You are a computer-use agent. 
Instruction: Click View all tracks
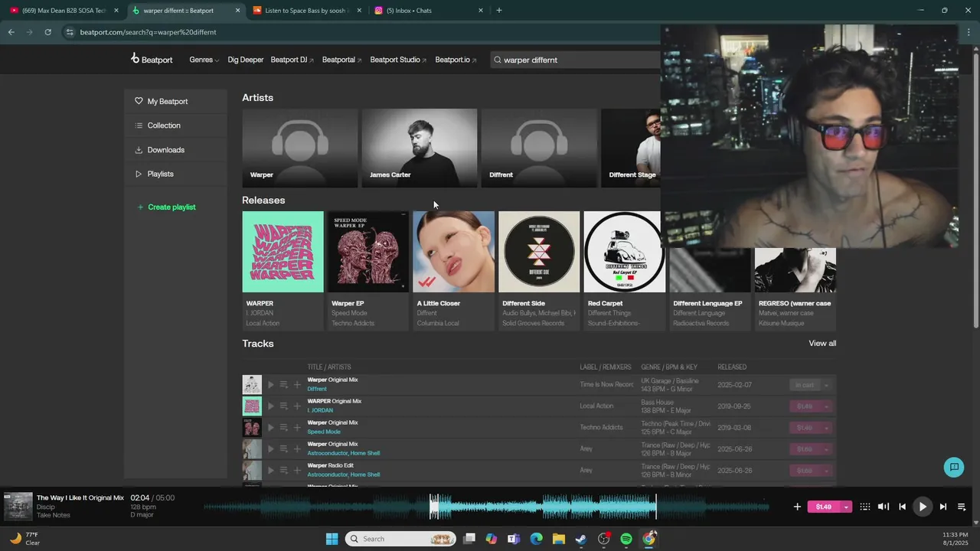[x=822, y=344]
